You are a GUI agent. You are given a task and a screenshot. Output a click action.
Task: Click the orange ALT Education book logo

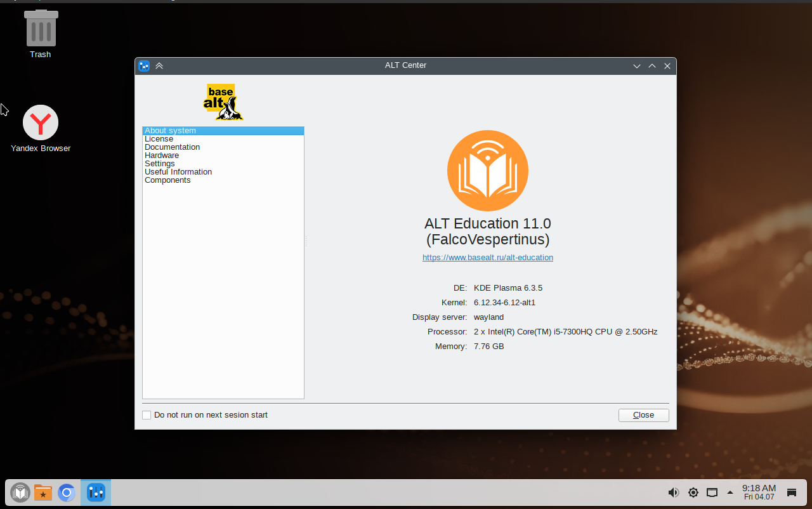click(x=488, y=171)
